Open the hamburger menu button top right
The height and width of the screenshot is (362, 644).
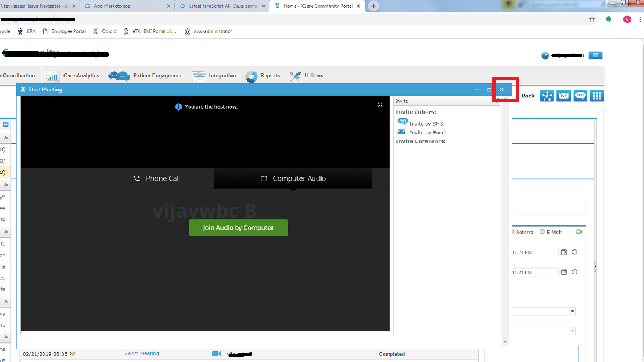tap(595, 55)
